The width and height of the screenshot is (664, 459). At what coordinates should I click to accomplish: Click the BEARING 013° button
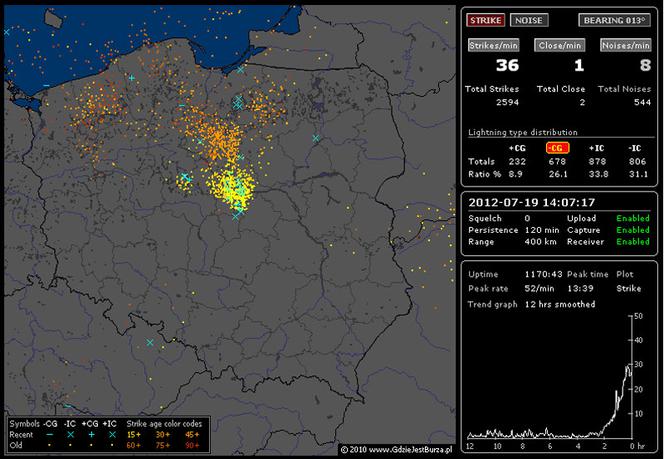tap(614, 20)
